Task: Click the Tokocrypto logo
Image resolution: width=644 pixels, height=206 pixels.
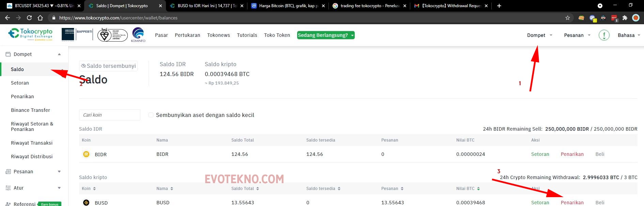Action: pyautogui.click(x=30, y=34)
